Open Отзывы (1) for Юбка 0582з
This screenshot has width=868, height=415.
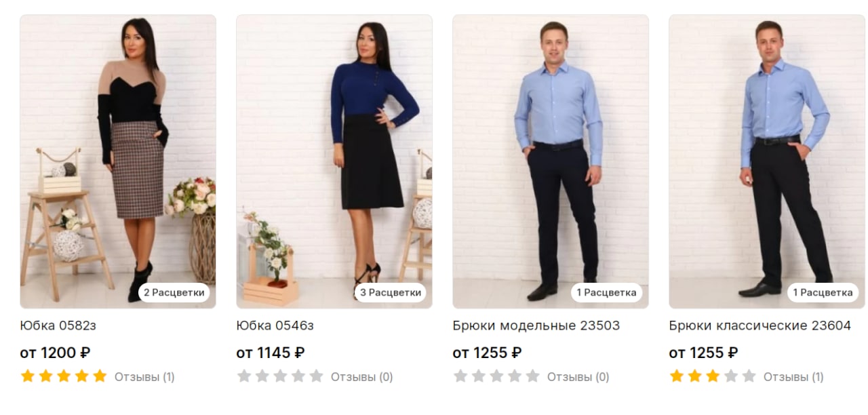[x=144, y=376]
